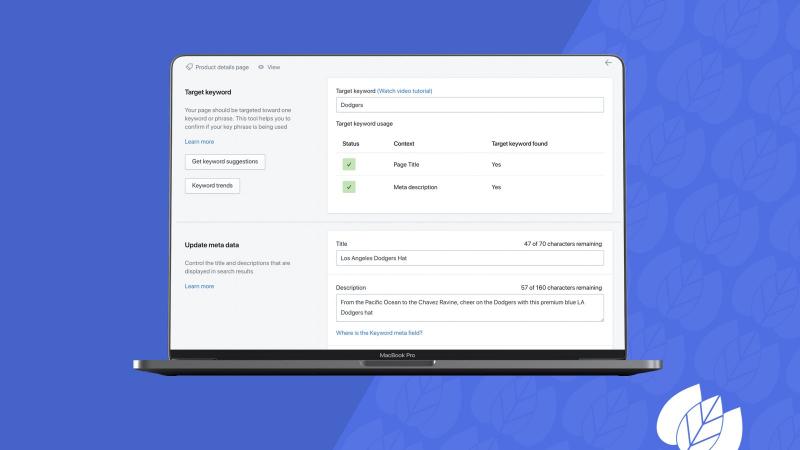
Task: Click the green check for Meta description
Action: 349,187
